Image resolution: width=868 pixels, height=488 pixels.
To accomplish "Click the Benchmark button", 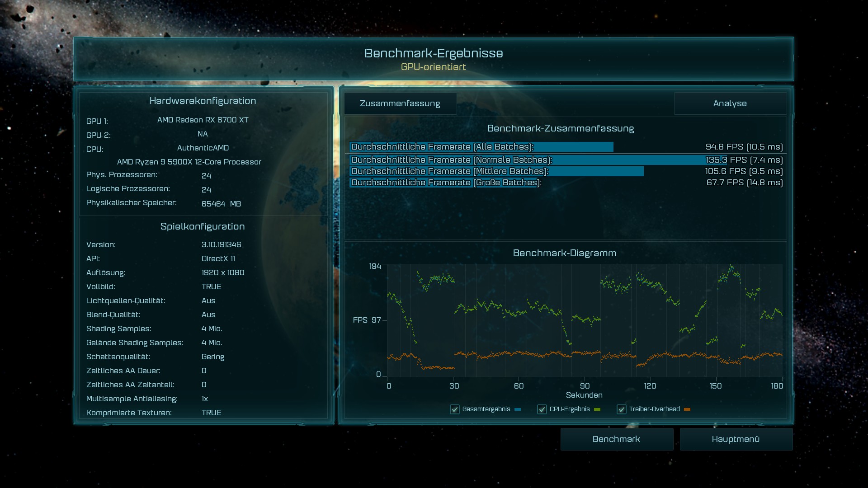I will 616,439.
